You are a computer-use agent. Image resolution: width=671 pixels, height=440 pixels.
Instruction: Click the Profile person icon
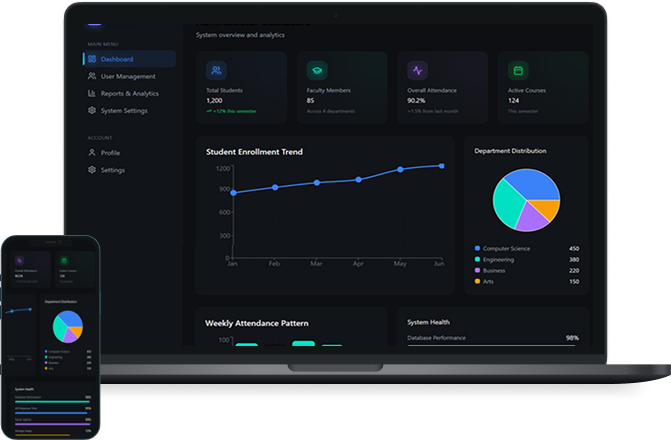[92, 153]
